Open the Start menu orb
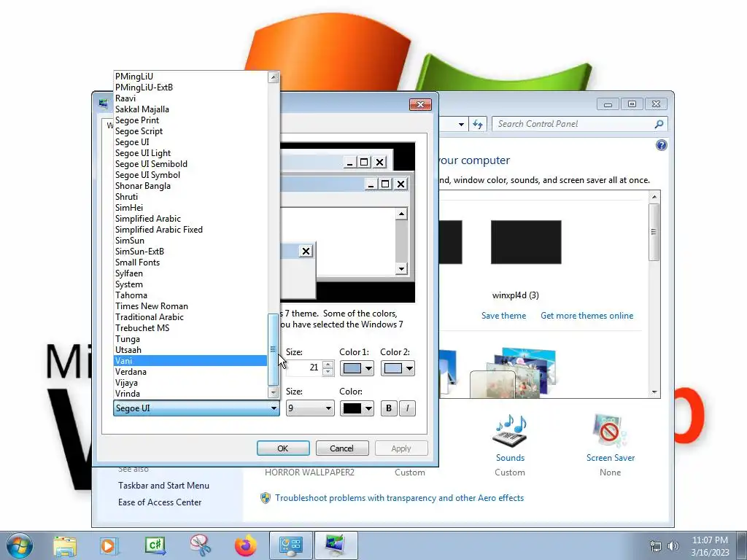The height and width of the screenshot is (560, 747). click(20, 545)
